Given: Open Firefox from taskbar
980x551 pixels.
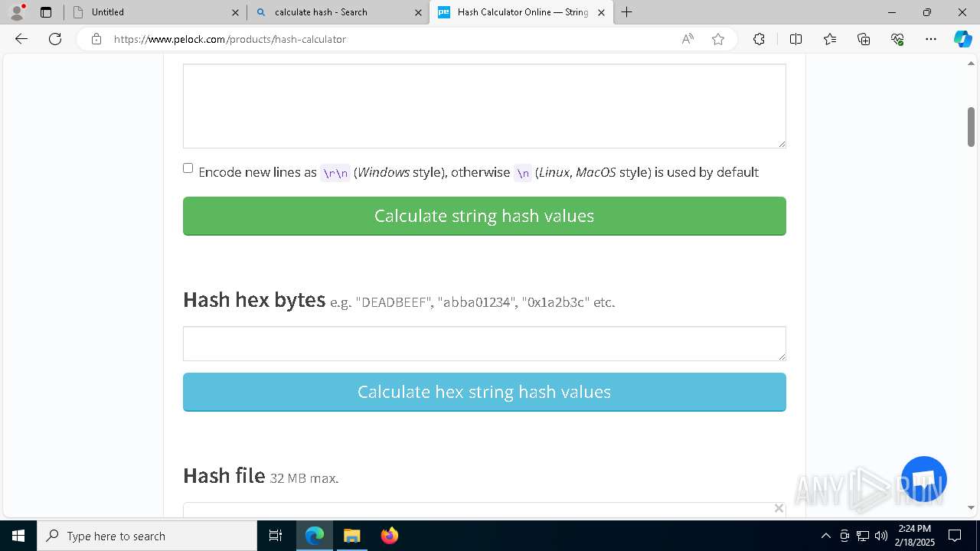Looking at the screenshot, I should pos(389,536).
